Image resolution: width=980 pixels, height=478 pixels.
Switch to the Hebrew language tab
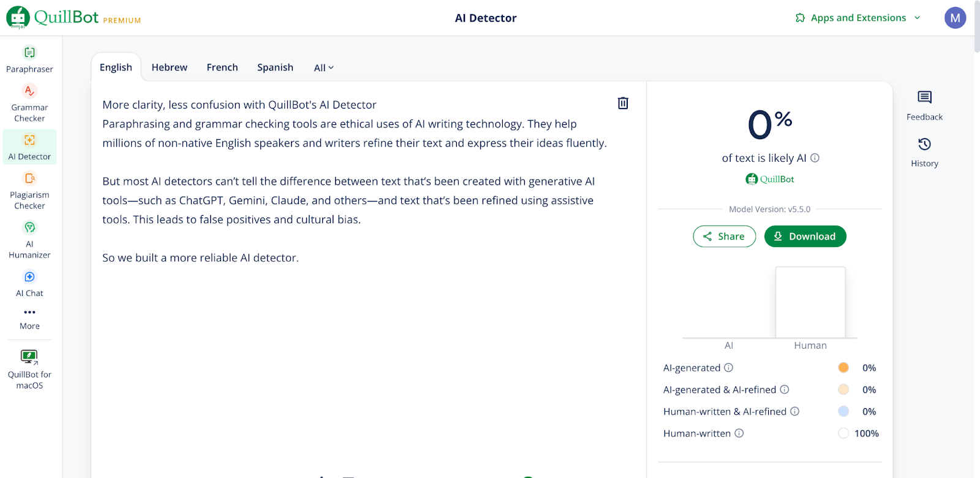tap(170, 67)
